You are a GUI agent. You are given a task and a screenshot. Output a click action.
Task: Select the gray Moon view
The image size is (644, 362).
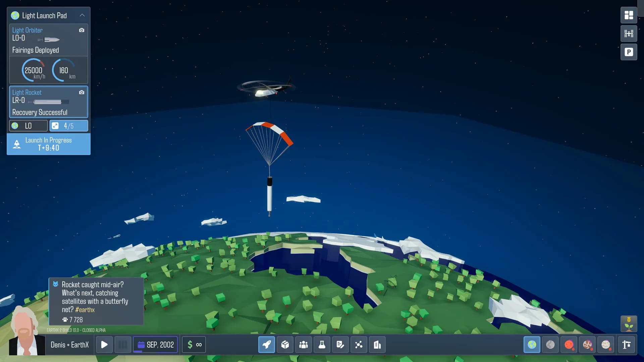point(550,345)
